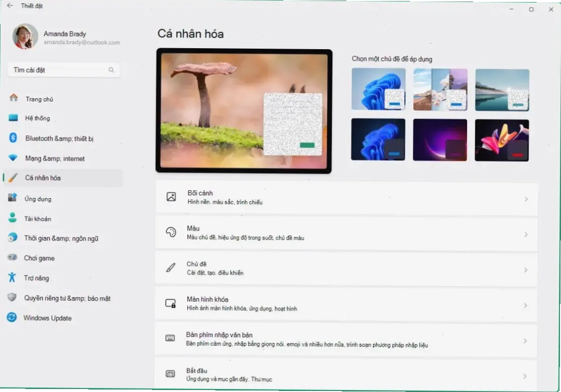
Task: Open Màn hình khóa chevron arrow
Action: tap(526, 306)
